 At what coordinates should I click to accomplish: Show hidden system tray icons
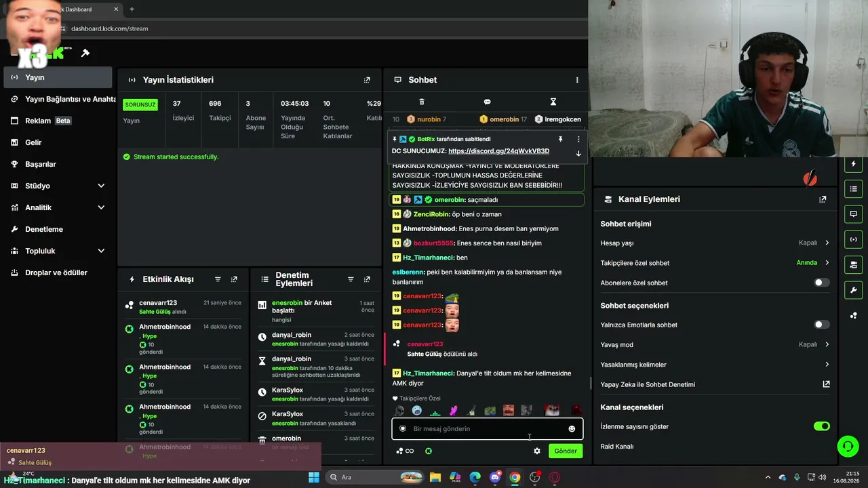[768, 477]
